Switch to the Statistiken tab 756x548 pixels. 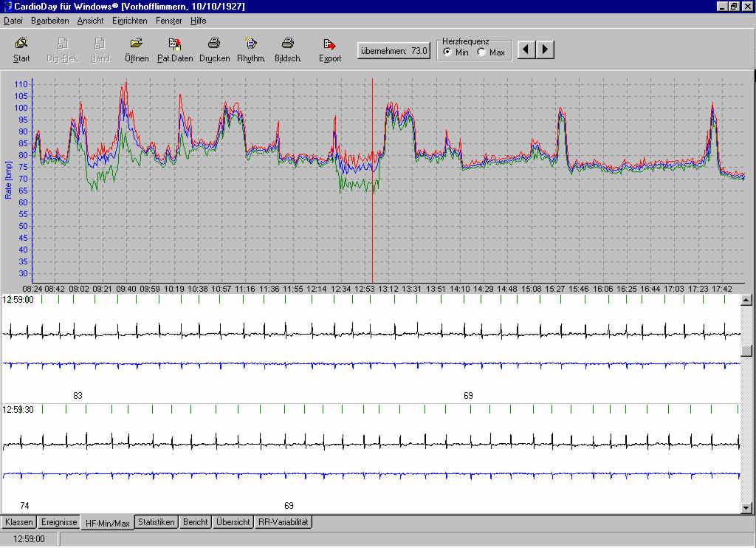pos(157,522)
